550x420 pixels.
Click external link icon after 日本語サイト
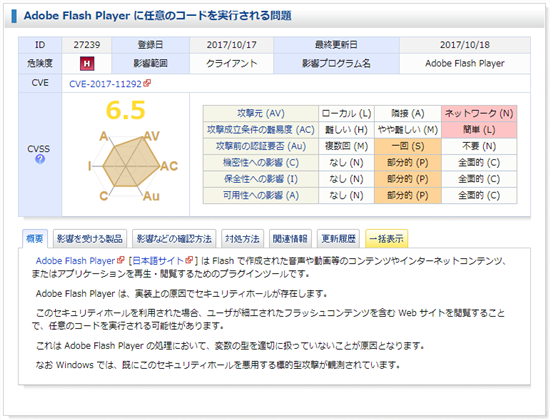[189, 260]
